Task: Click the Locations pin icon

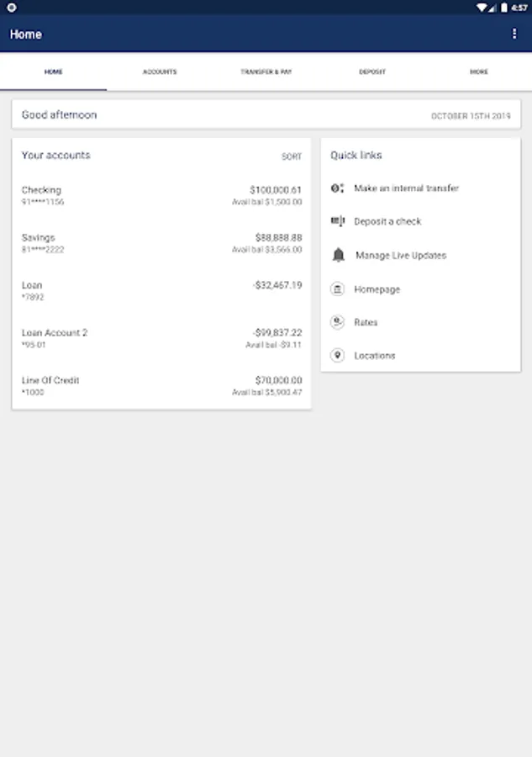Action: pyautogui.click(x=338, y=356)
